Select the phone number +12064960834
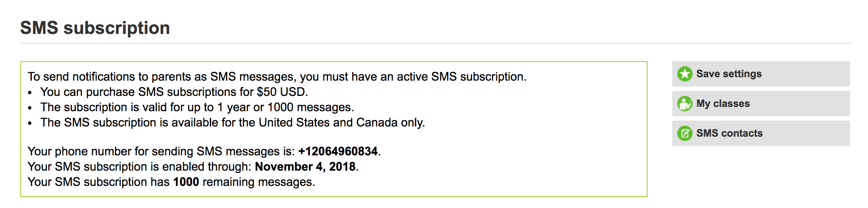The width and height of the screenshot is (868, 208). click(x=338, y=152)
